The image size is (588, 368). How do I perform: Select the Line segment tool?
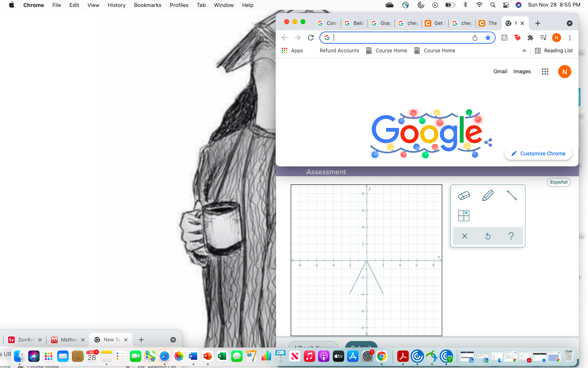[x=511, y=195]
